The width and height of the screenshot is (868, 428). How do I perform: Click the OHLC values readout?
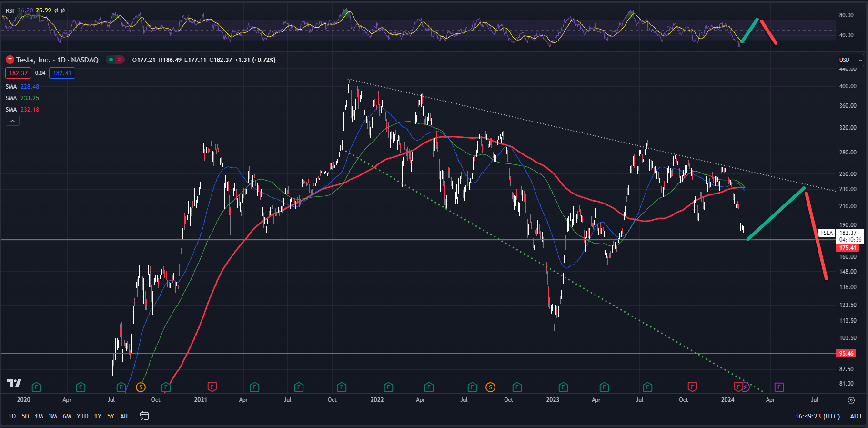coord(204,60)
